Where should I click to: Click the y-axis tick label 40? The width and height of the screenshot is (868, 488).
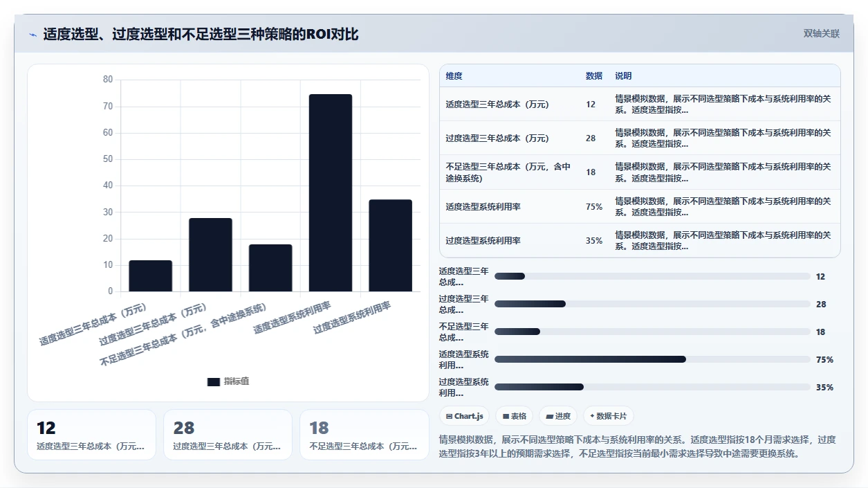tap(107, 186)
